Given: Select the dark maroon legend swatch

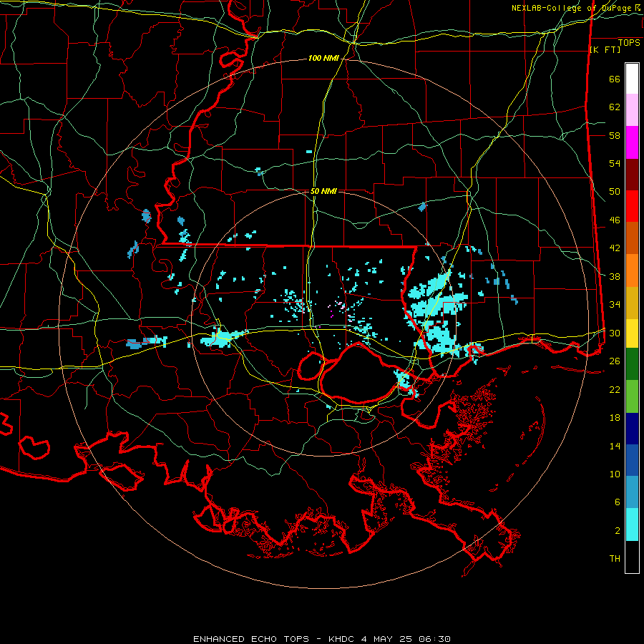Looking at the screenshot, I should pyautogui.click(x=632, y=175).
